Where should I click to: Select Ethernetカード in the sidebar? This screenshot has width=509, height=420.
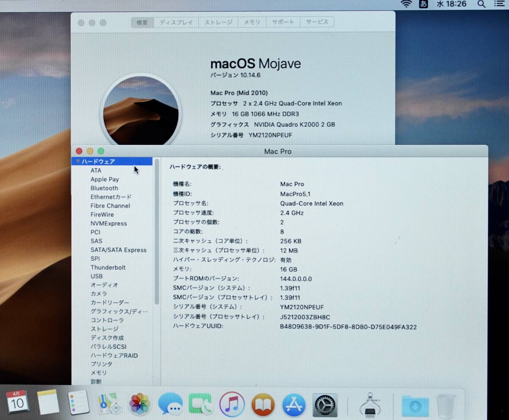(x=111, y=197)
